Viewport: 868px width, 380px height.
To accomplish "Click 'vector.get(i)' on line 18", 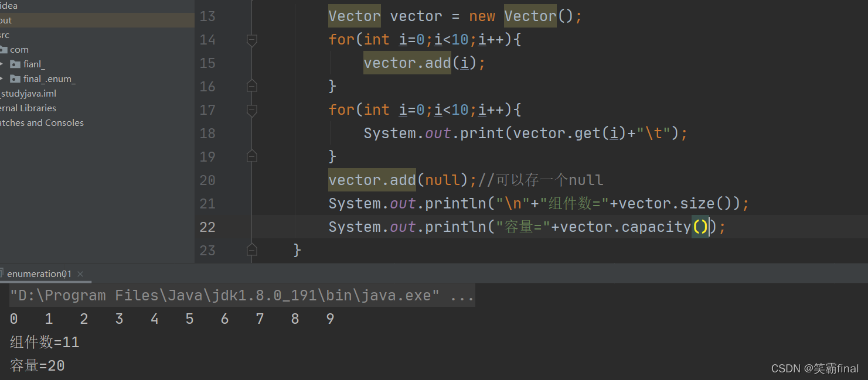I will [x=570, y=133].
